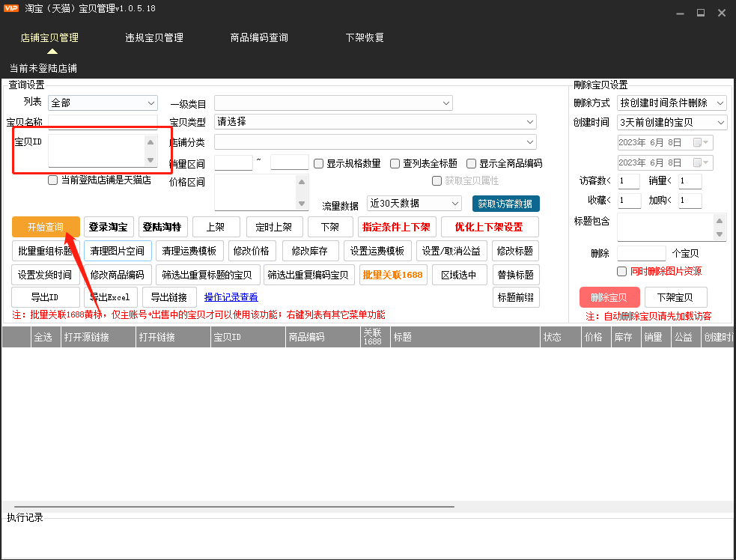Toggle 查列表全标题 checkbox
736x560 pixels.
pos(395,163)
